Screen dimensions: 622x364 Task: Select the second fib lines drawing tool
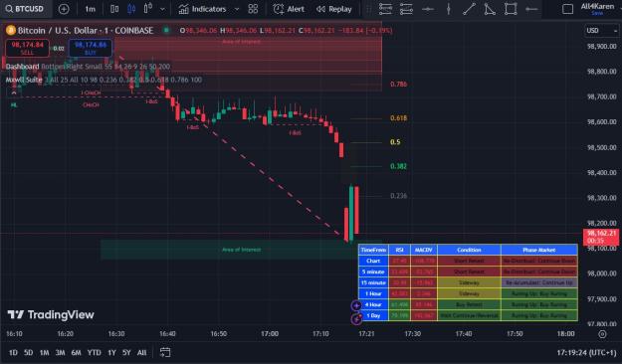point(406,9)
